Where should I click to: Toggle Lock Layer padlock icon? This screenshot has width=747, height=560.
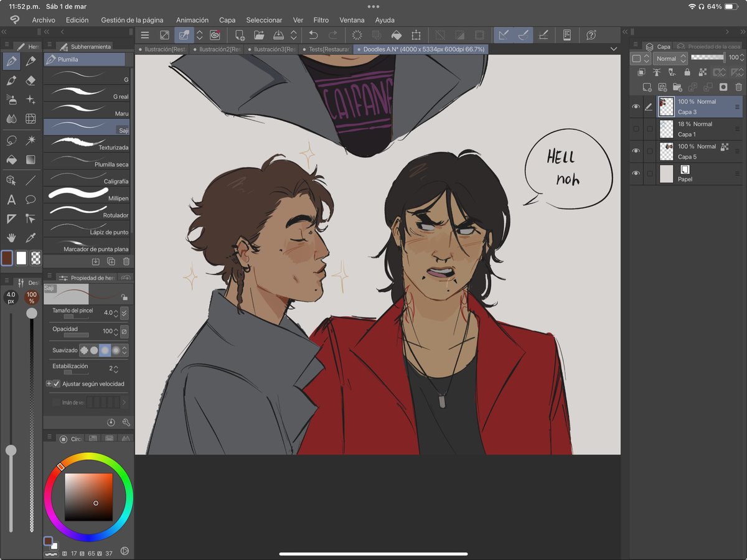pos(687,72)
